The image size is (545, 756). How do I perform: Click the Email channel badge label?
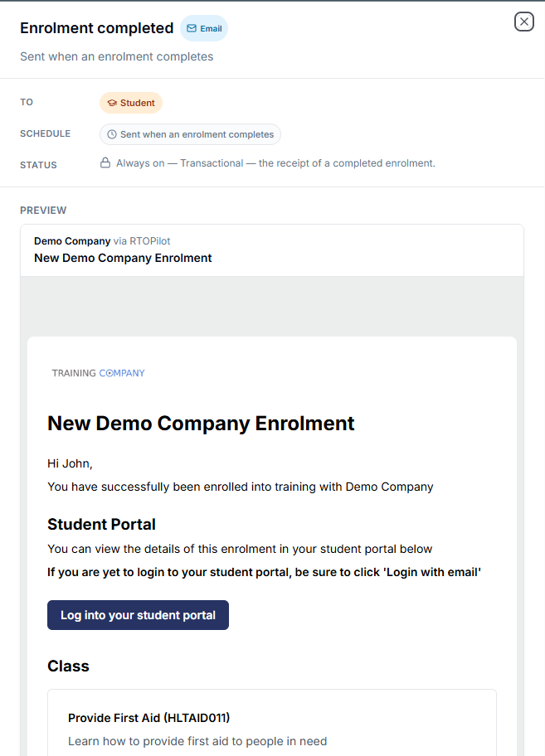click(212, 28)
